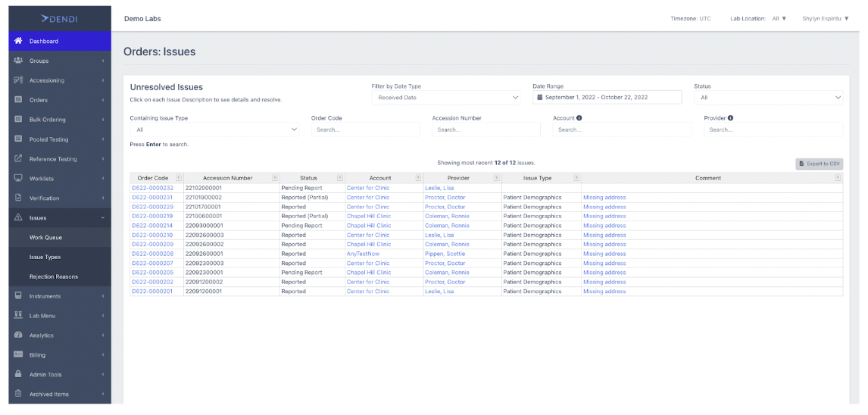The height and width of the screenshot is (415, 868).
Task: Expand the Accessioning sidebar chevron
Action: 103,80
